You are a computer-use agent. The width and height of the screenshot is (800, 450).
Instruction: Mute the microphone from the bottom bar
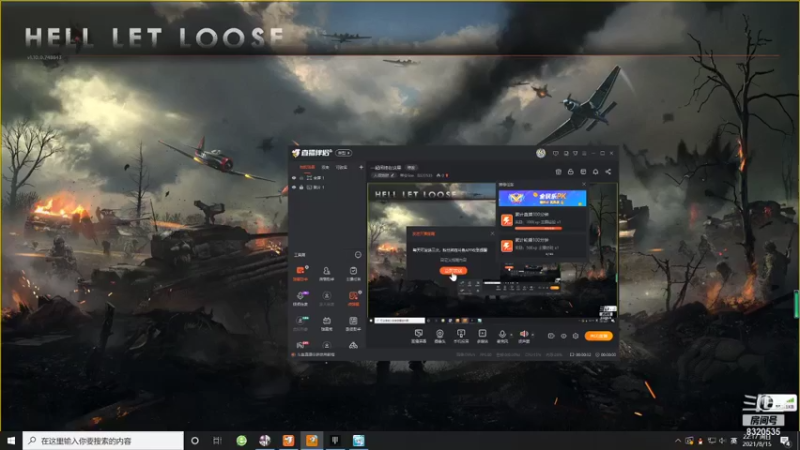(x=503, y=335)
